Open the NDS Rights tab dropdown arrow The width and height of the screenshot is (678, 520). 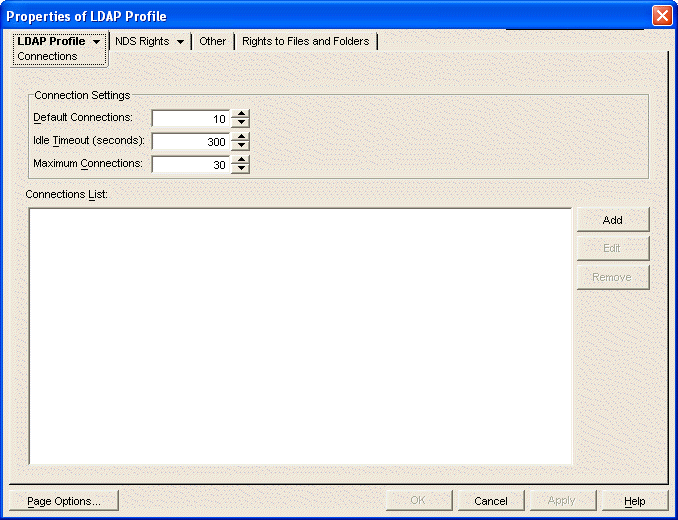click(180, 42)
